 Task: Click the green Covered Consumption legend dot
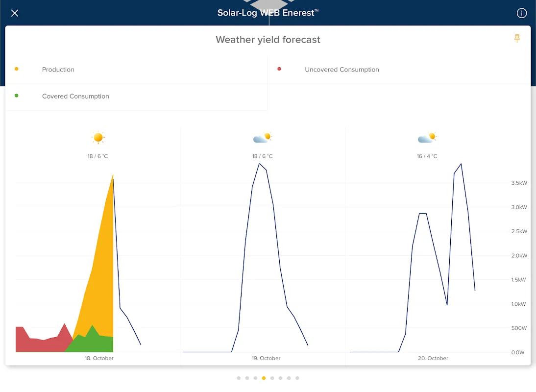pyautogui.click(x=17, y=96)
